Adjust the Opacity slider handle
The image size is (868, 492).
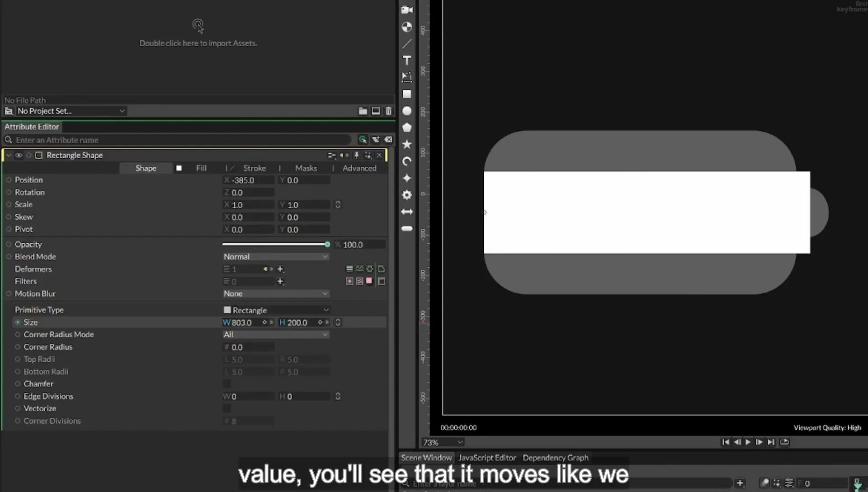pyautogui.click(x=327, y=244)
